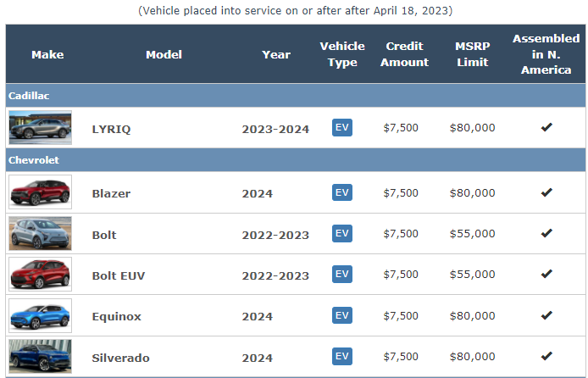
Task: Click the Silverado model name
Action: click(x=121, y=359)
